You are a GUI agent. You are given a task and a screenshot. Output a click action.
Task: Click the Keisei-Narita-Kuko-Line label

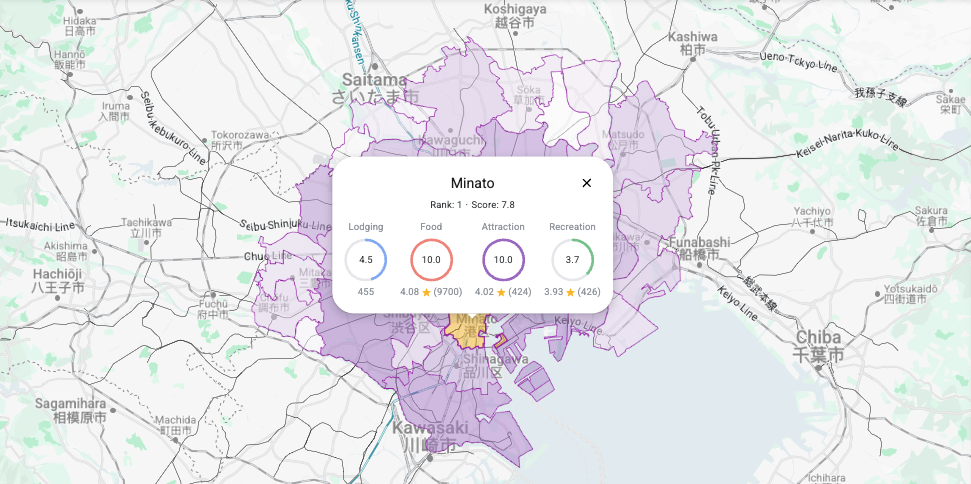(848, 144)
